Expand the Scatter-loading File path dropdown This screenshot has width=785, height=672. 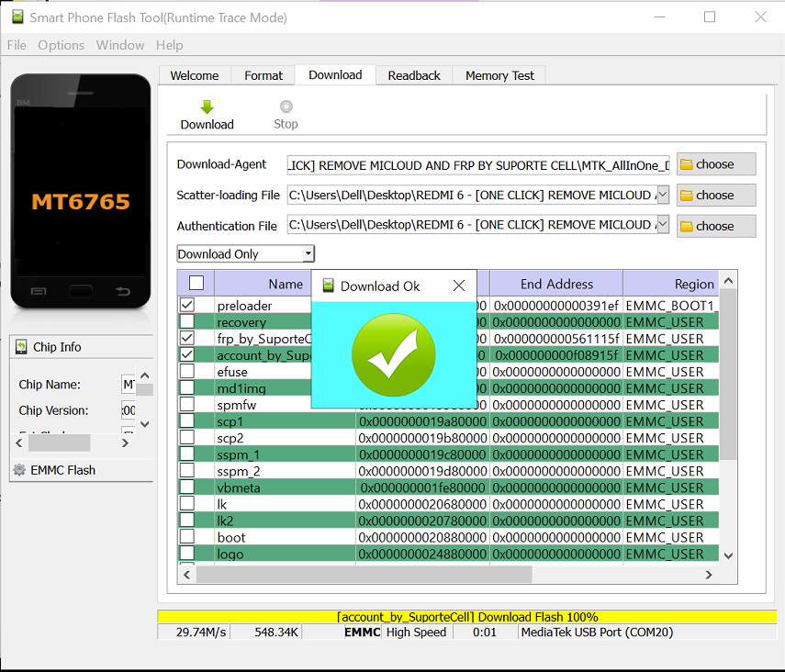pyautogui.click(x=663, y=195)
